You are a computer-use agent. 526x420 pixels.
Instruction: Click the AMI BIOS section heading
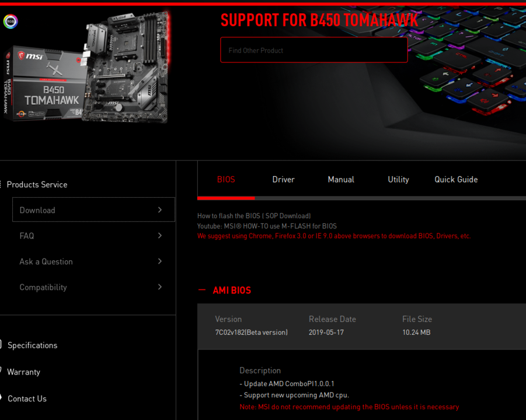232,290
